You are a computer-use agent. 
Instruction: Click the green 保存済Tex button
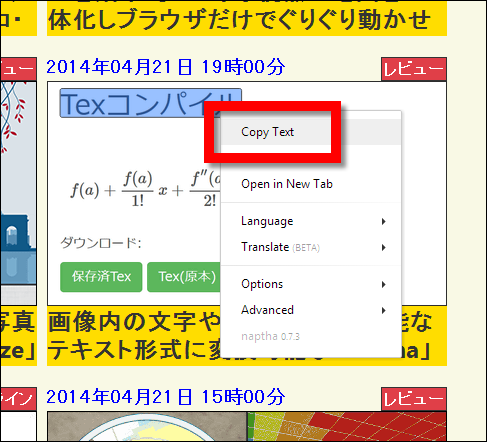pos(101,277)
